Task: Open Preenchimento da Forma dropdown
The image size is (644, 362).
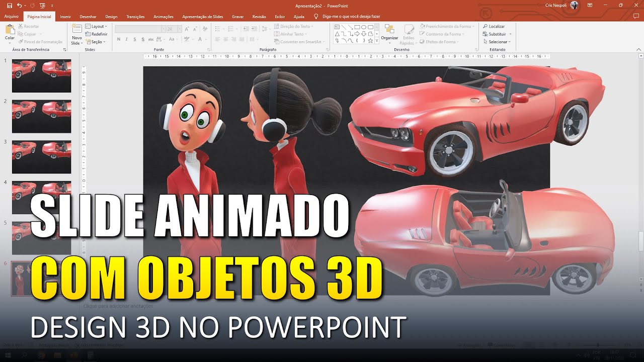Action: click(447, 26)
